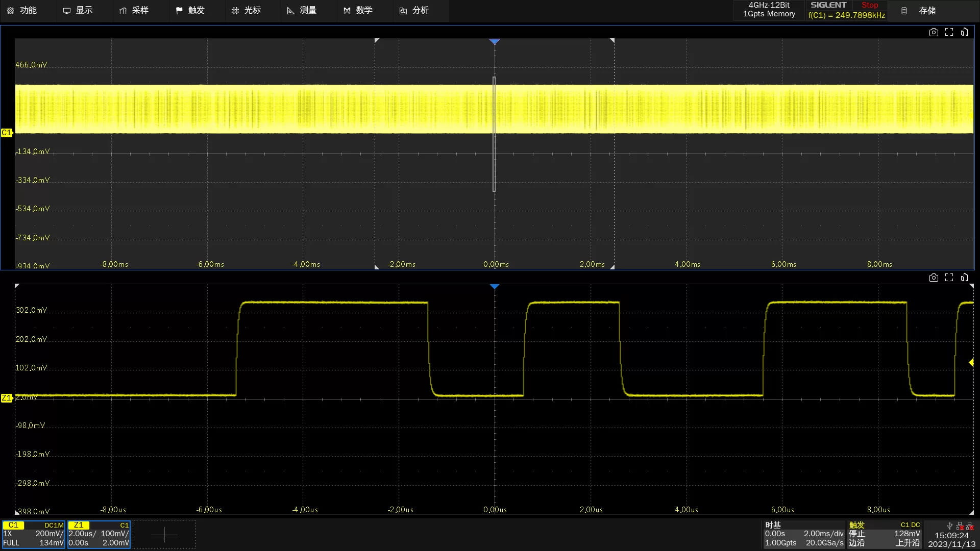
Task: Maximize the lower zoom waveform window
Action: 949,278
